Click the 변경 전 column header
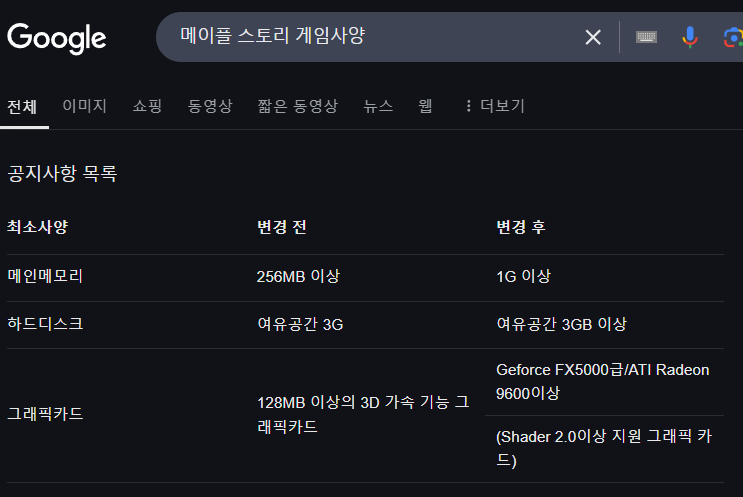The height and width of the screenshot is (497, 743). (281, 227)
